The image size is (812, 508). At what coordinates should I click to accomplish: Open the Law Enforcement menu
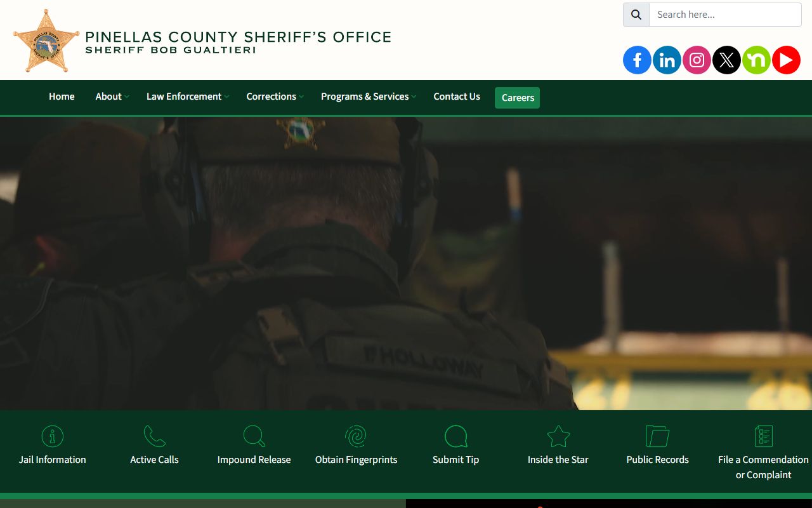coord(184,97)
